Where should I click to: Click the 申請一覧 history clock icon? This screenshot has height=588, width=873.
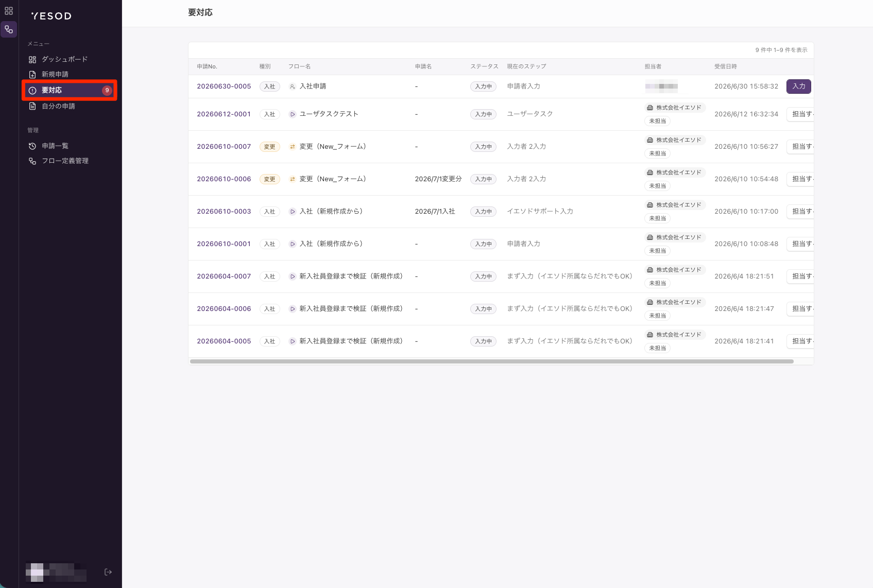click(x=32, y=146)
